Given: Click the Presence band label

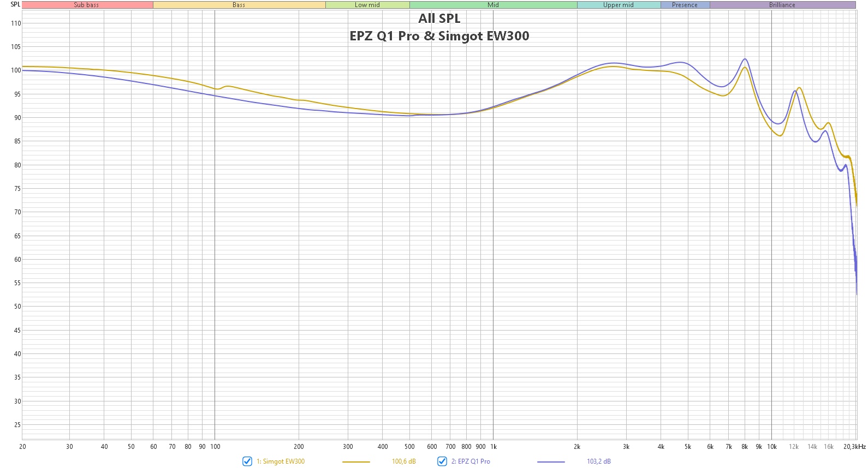Looking at the screenshot, I should click(x=685, y=5).
